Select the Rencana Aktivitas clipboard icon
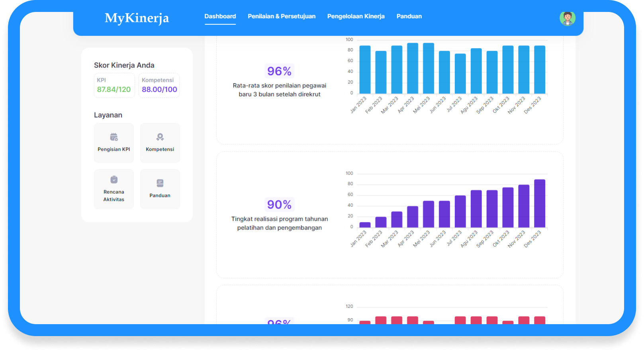644x352 pixels. [114, 180]
